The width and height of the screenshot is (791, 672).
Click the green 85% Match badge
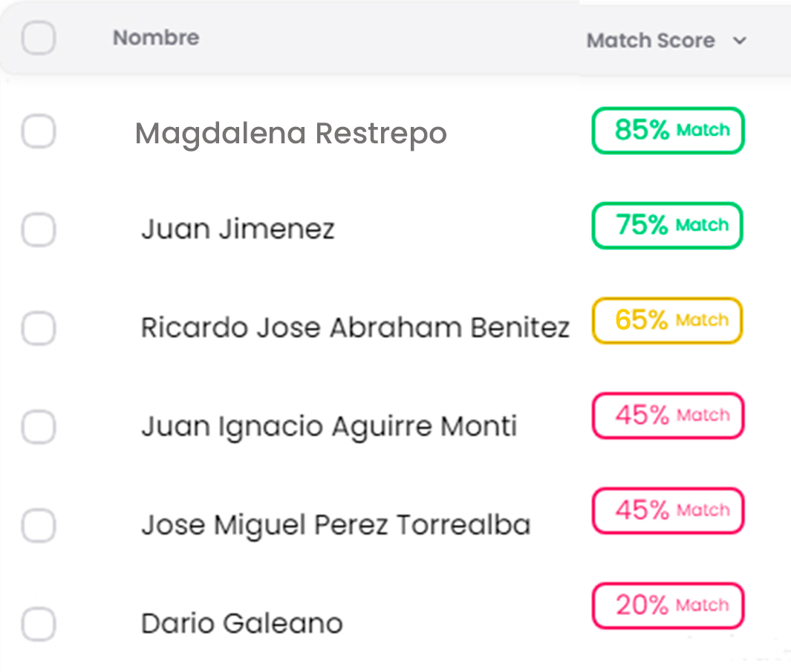point(668,131)
